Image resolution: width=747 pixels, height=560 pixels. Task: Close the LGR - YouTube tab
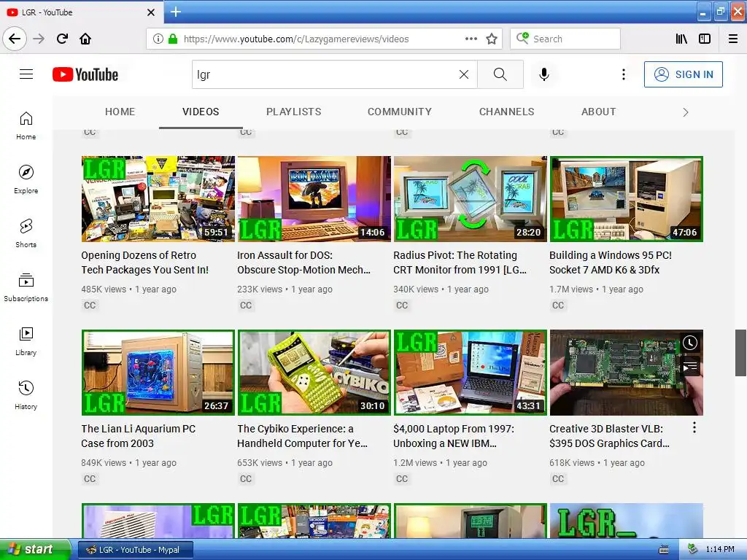150,12
